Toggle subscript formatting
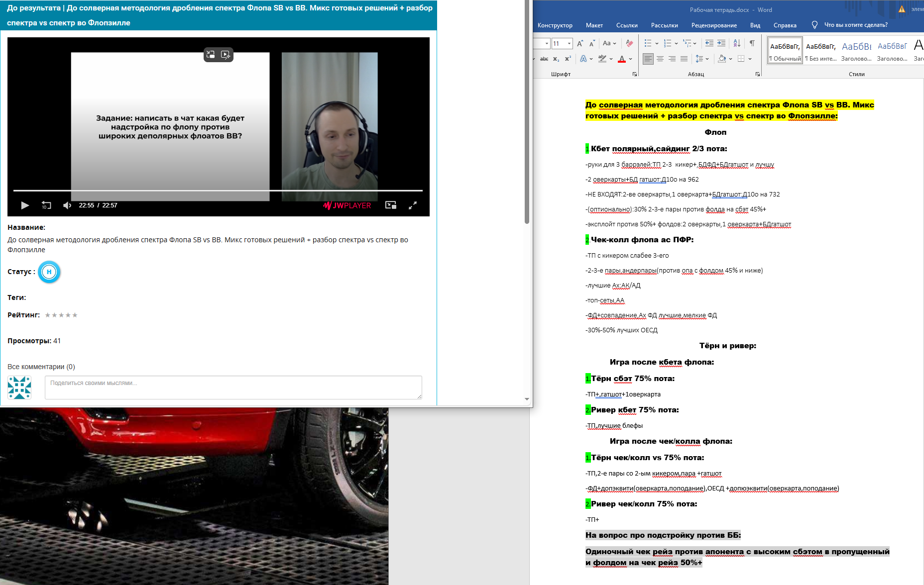The width and height of the screenshot is (924, 585). click(556, 59)
